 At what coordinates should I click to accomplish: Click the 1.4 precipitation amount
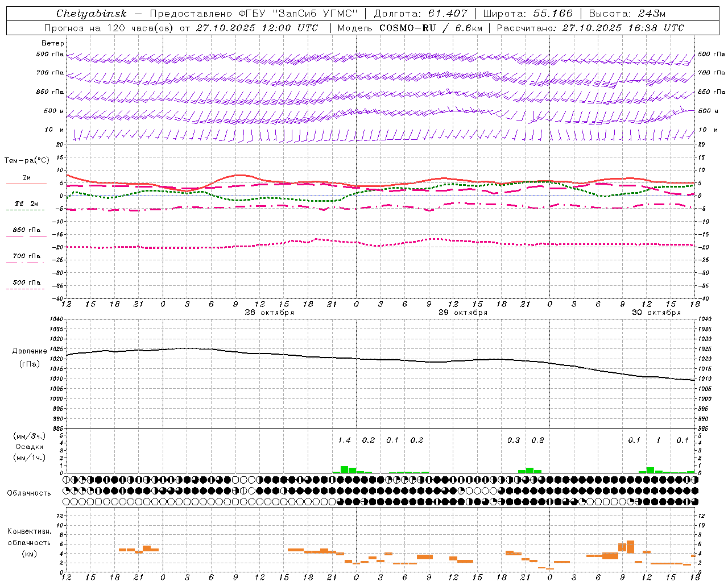click(344, 440)
